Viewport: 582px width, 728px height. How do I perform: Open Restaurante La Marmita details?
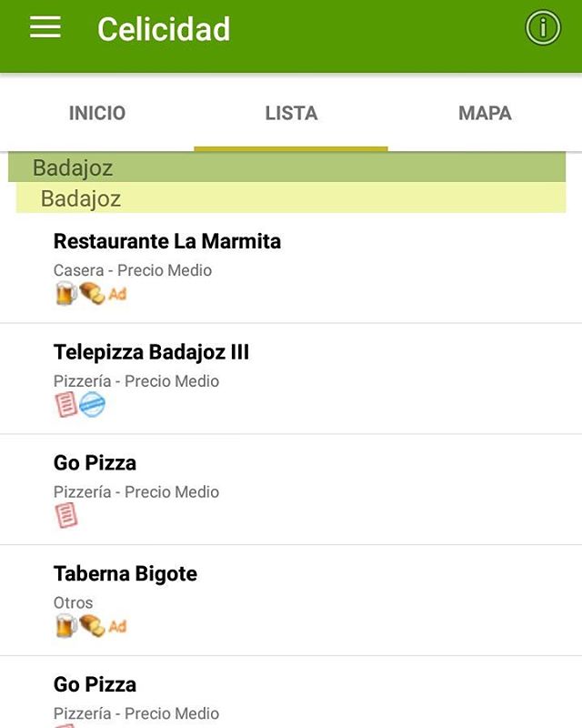pyautogui.click(x=167, y=242)
